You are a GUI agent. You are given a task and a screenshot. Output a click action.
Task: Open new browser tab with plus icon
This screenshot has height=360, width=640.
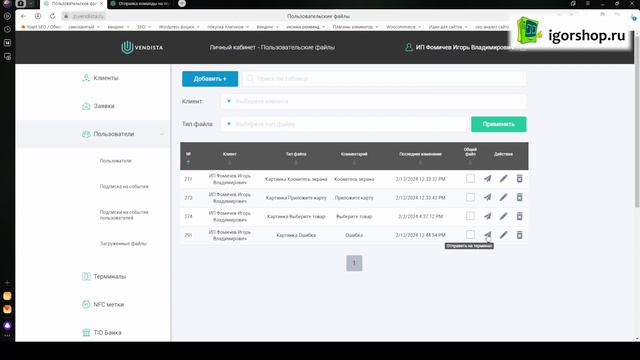point(182,3)
